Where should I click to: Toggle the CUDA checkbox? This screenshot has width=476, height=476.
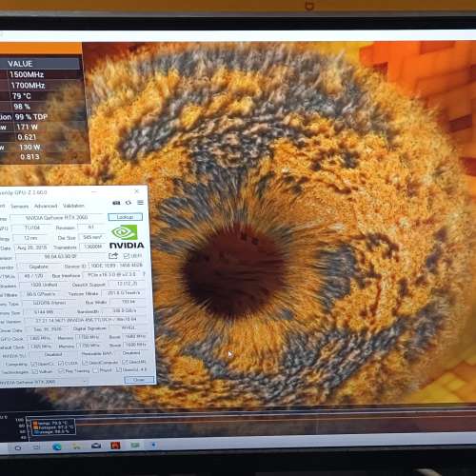tap(61, 363)
